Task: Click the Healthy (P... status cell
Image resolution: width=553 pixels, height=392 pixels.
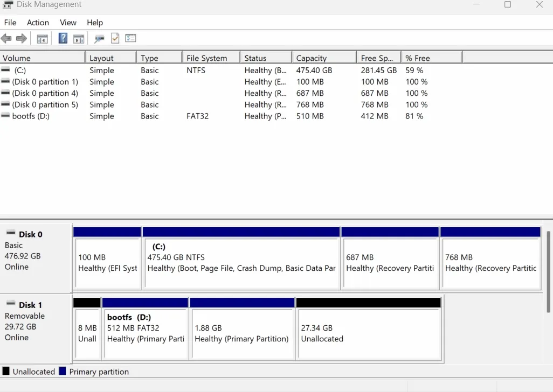Action: 265,116
